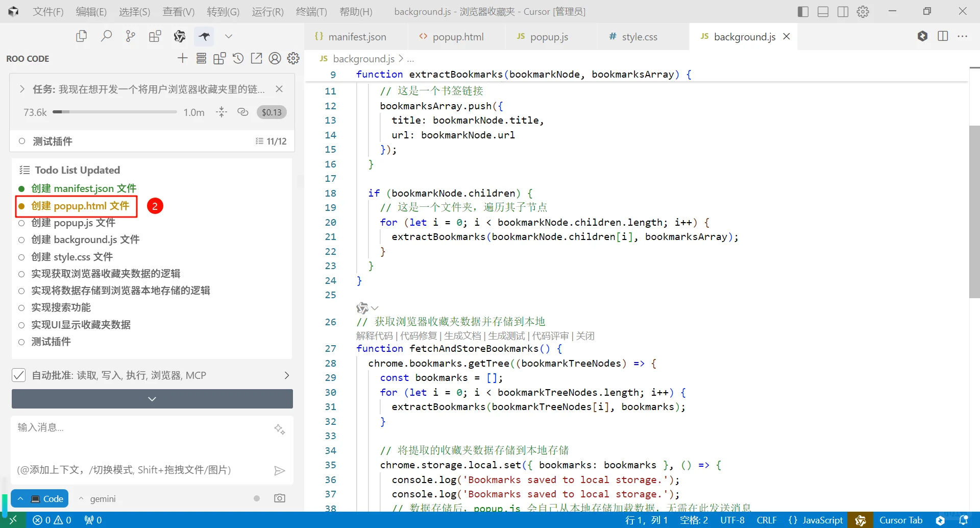Toggle the primary sidebar layout
The height and width of the screenshot is (528, 980).
tap(803, 11)
